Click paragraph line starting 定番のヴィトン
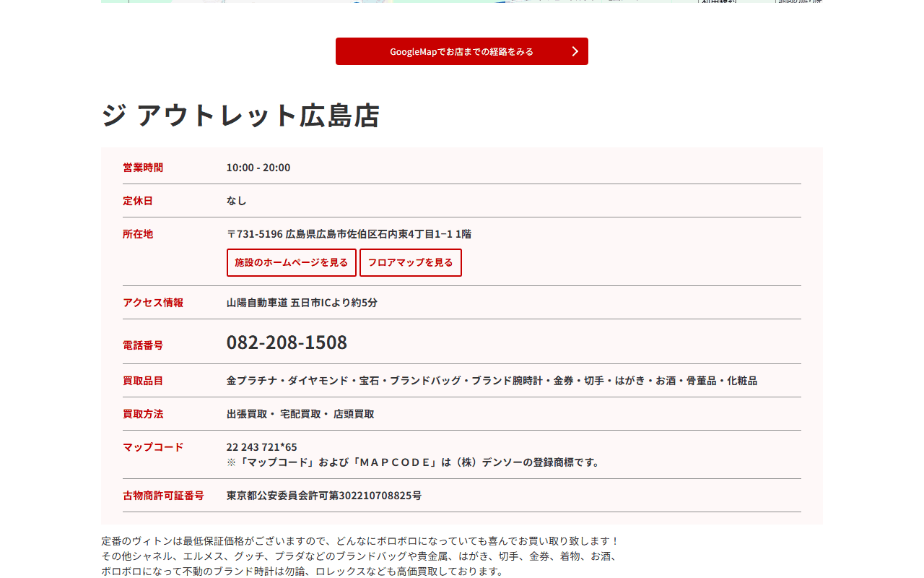This screenshot has height=578, width=924. point(360,541)
